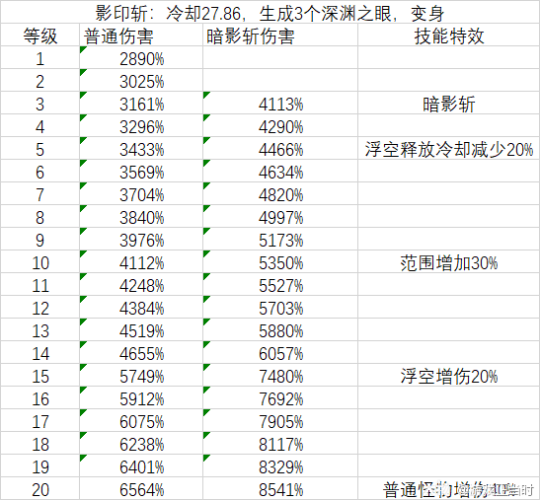The width and height of the screenshot is (540, 500).
Task: Select the '范围增加30%' cell
Action: [449, 262]
